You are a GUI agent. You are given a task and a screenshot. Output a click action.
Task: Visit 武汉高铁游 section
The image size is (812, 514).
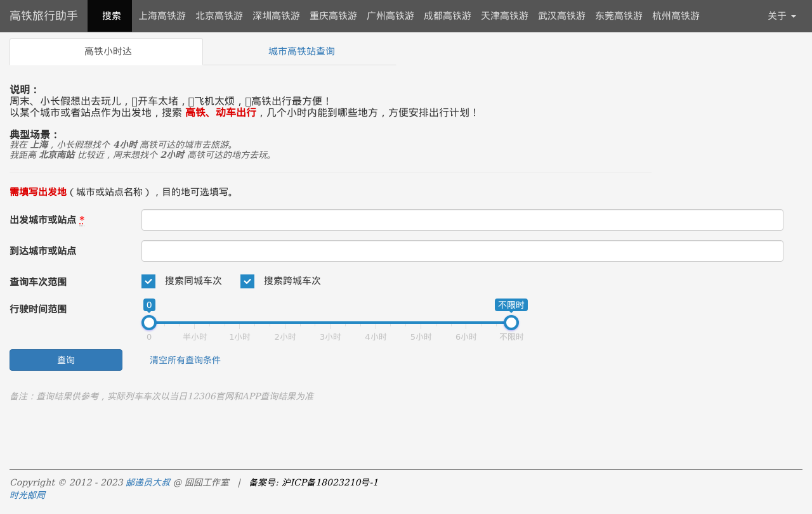click(561, 15)
